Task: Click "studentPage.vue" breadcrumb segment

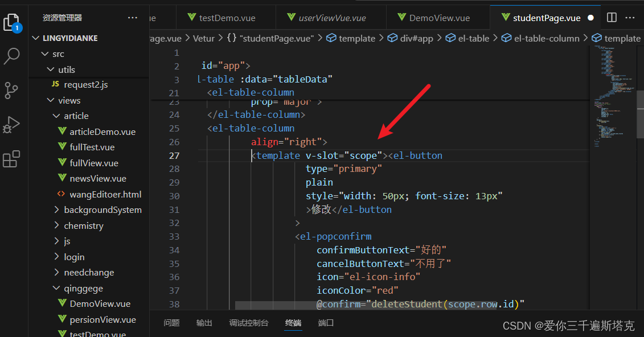Action: click(270, 38)
